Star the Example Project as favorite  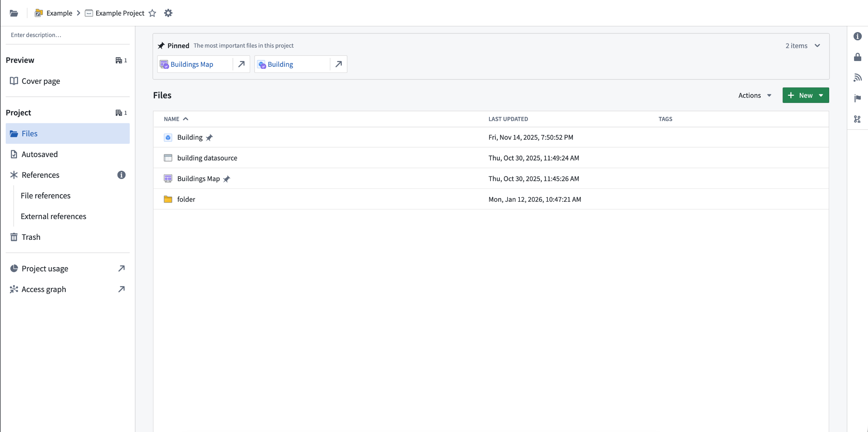click(152, 13)
